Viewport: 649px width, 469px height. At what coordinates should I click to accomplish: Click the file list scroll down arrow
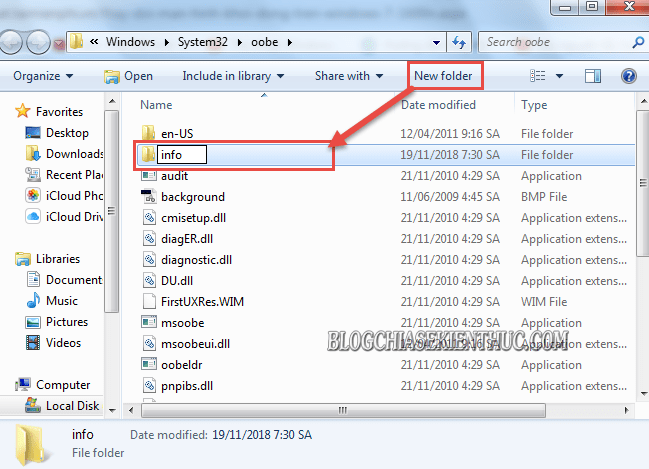(644, 393)
